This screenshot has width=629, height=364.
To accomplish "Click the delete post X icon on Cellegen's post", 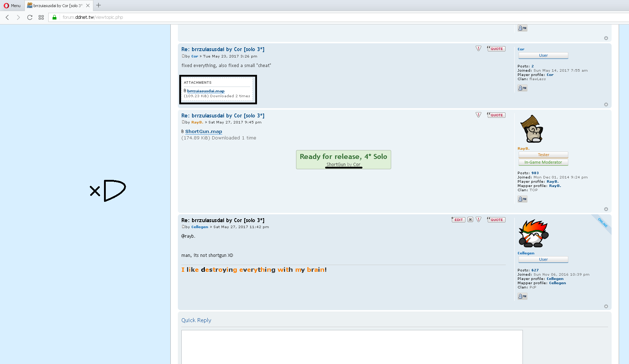I will [470, 220].
